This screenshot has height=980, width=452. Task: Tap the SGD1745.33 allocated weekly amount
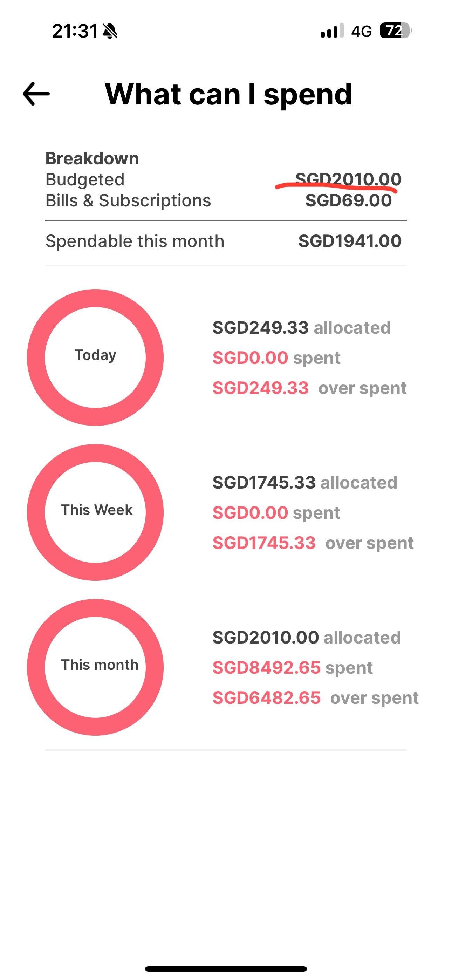click(264, 482)
